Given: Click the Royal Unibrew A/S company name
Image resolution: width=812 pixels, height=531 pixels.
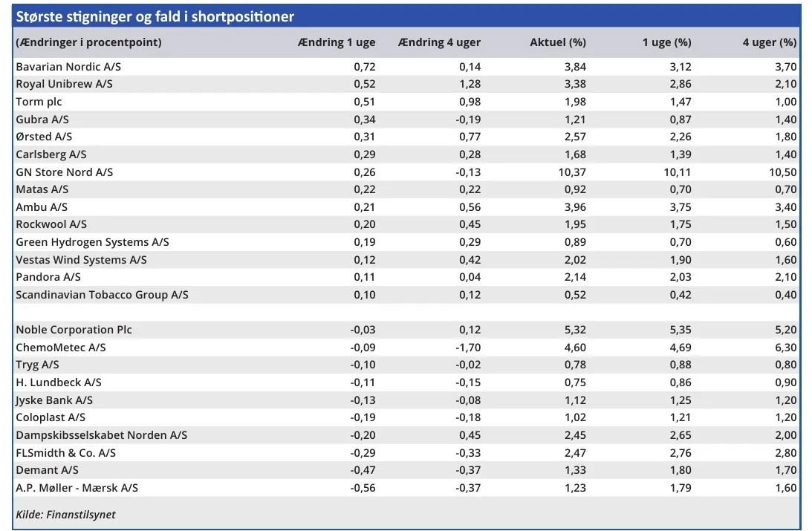Looking at the screenshot, I should coord(64,84).
